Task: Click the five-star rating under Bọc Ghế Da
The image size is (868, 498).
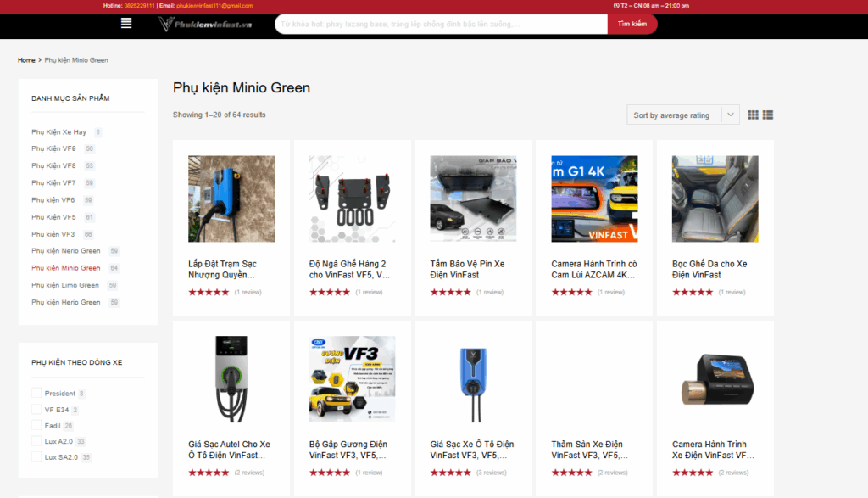Action: pos(693,292)
